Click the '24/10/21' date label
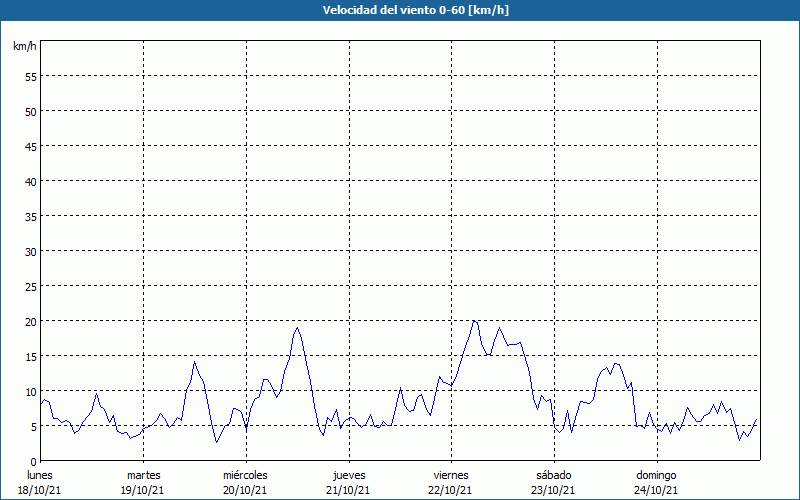 click(x=656, y=490)
